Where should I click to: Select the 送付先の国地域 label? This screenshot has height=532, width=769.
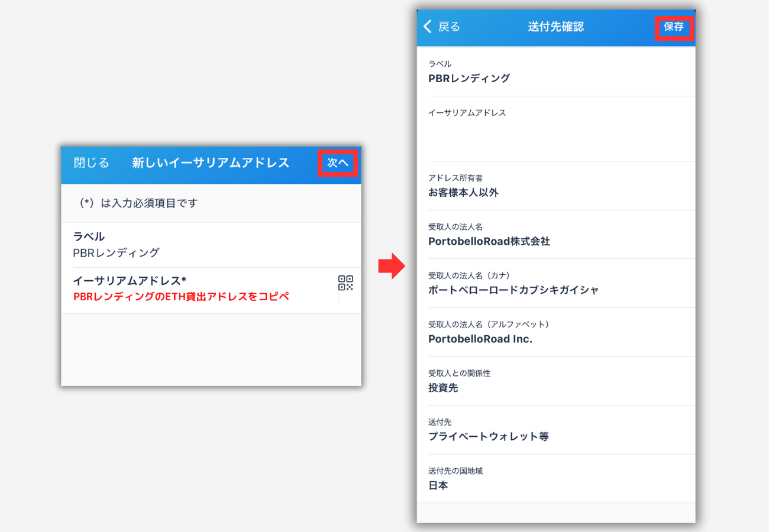455,471
